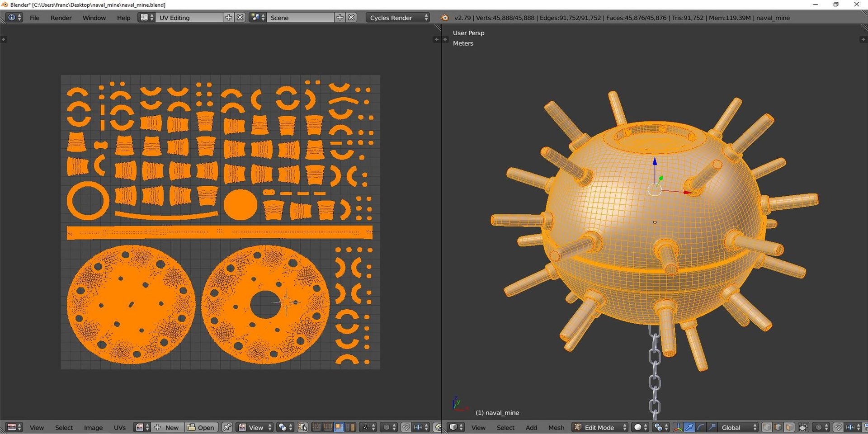868x434 pixels.
Task: Toggle snapping magnet in the 3D viewport
Action: tap(839, 427)
